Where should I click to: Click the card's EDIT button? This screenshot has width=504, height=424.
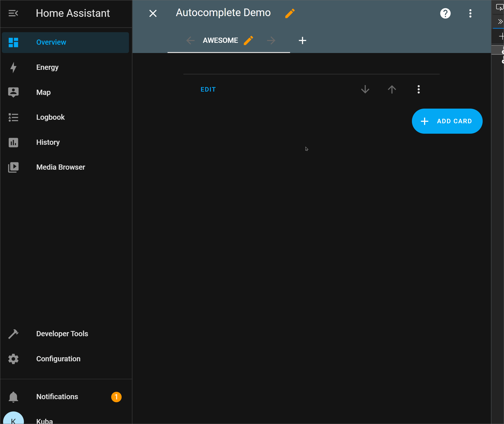pyautogui.click(x=208, y=90)
